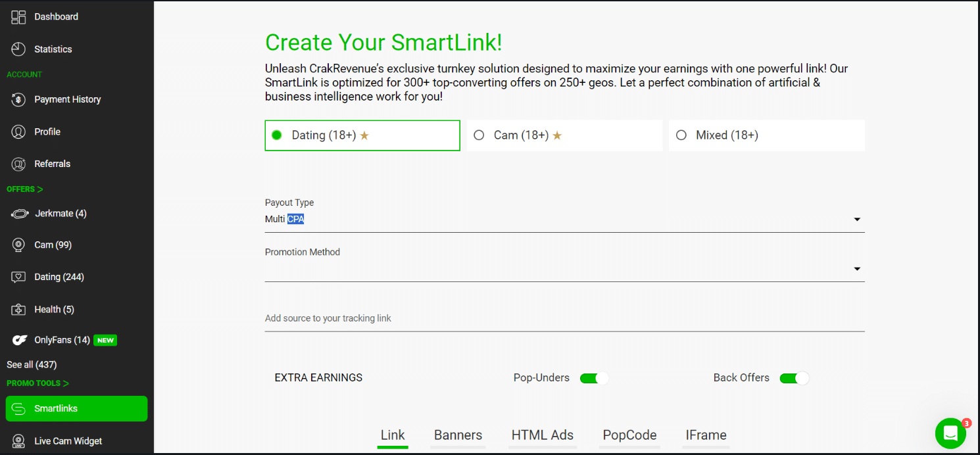Disable the Pop-Unders toggle

point(594,378)
